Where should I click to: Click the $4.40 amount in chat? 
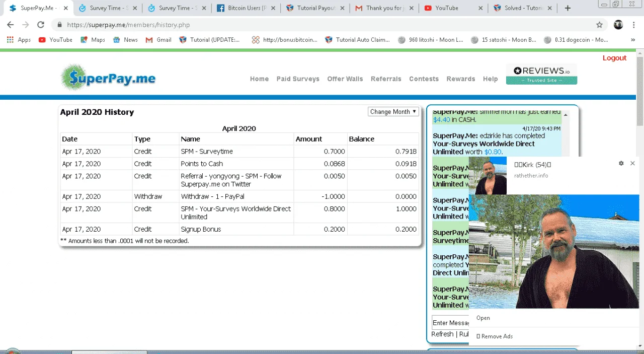pos(441,120)
